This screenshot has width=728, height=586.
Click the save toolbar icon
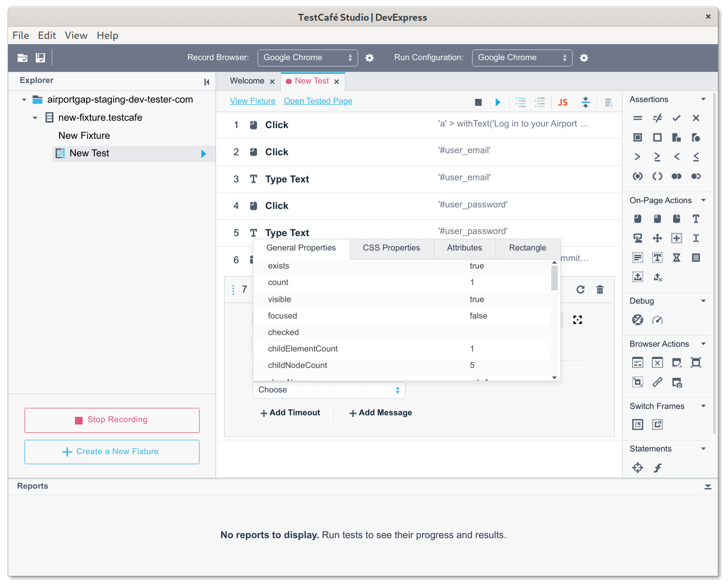(40, 58)
